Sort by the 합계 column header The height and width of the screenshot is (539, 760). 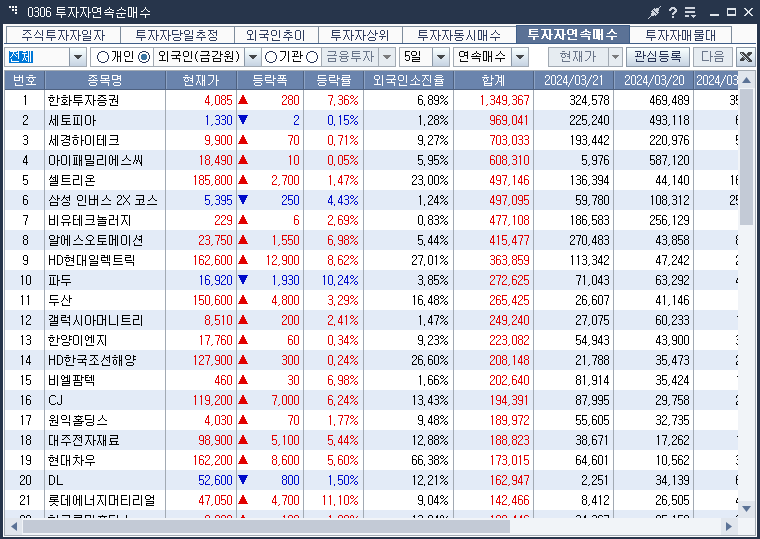[493, 80]
